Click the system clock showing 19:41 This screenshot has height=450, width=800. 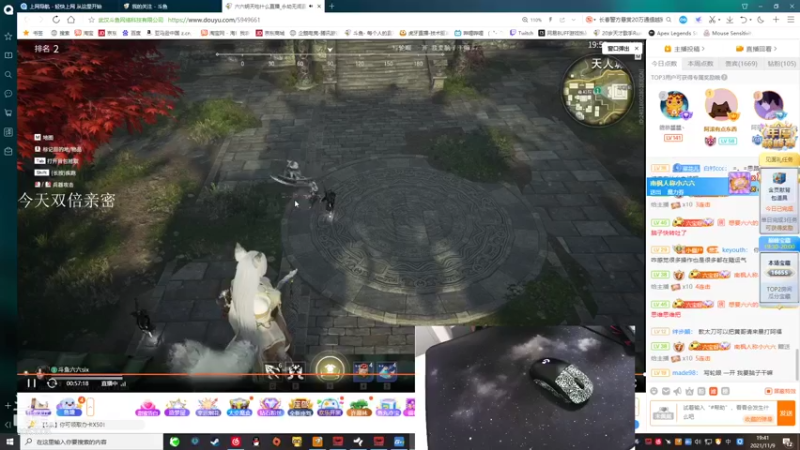coord(763,441)
